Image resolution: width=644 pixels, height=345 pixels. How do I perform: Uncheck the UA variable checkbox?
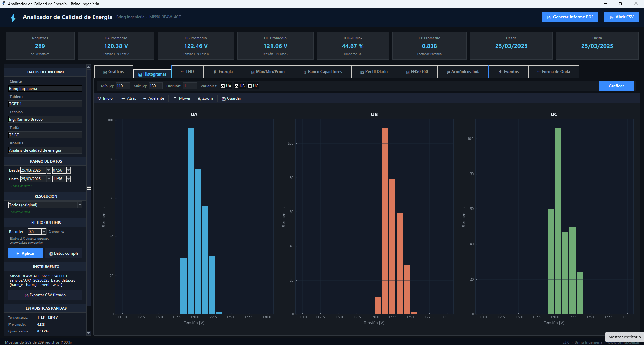click(222, 86)
